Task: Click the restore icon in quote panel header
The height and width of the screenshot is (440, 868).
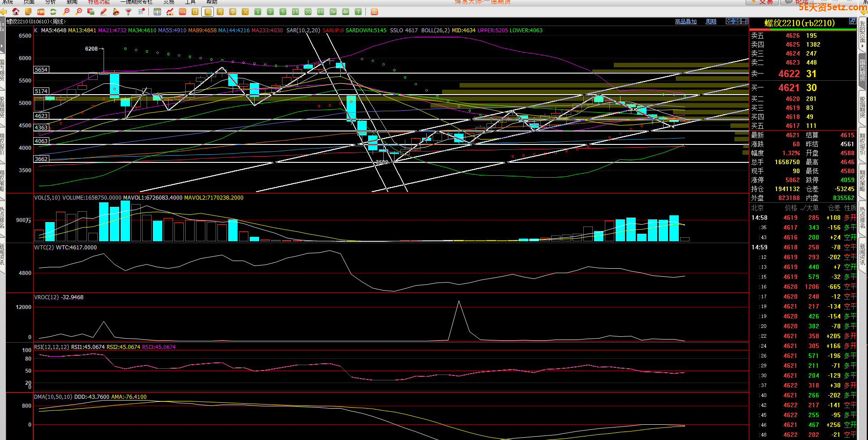Action: [x=852, y=21]
